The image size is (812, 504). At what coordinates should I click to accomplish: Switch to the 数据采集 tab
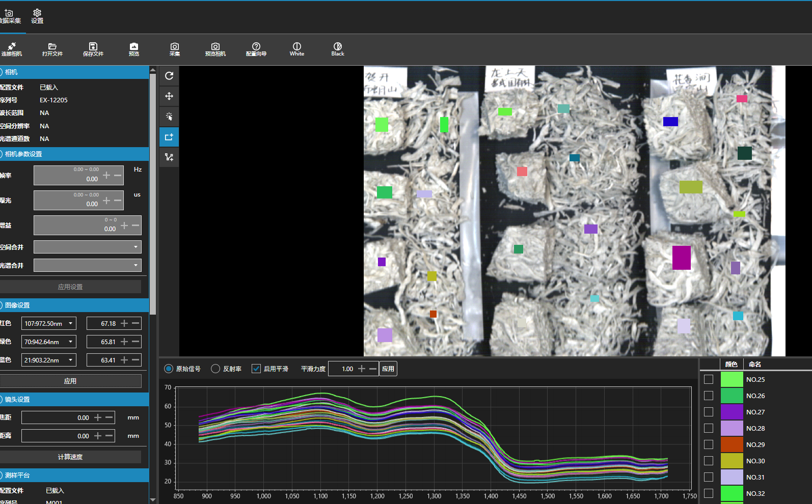pos(10,16)
